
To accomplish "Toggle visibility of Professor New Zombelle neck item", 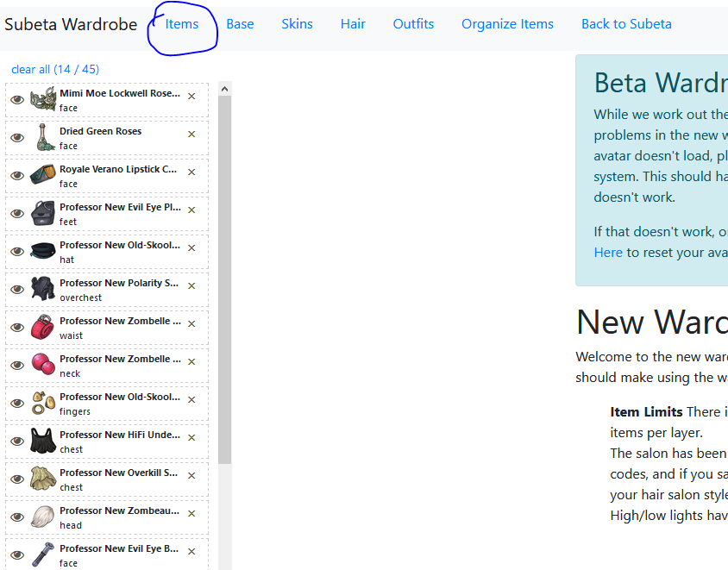I will 17,366.
